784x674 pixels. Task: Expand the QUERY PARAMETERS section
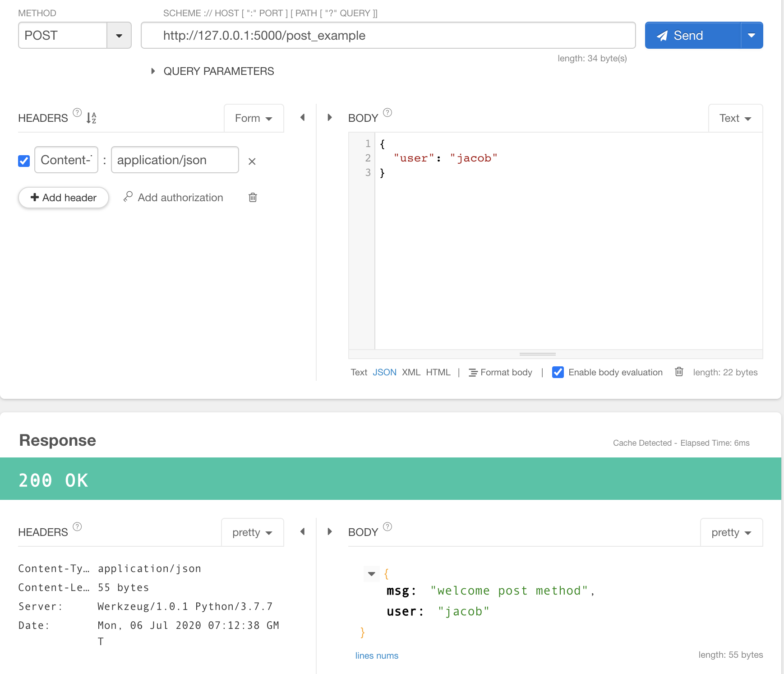point(212,71)
